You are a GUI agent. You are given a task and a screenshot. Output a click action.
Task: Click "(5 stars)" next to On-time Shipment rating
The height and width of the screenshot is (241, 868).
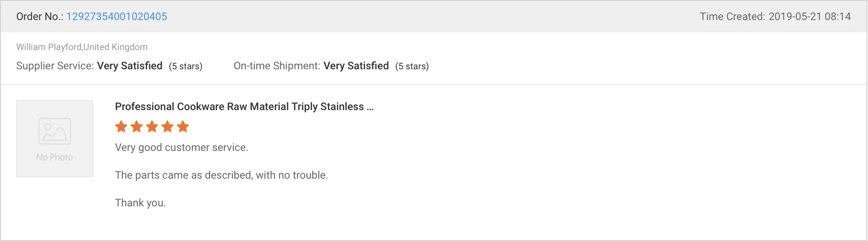click(x=412, y=66)
